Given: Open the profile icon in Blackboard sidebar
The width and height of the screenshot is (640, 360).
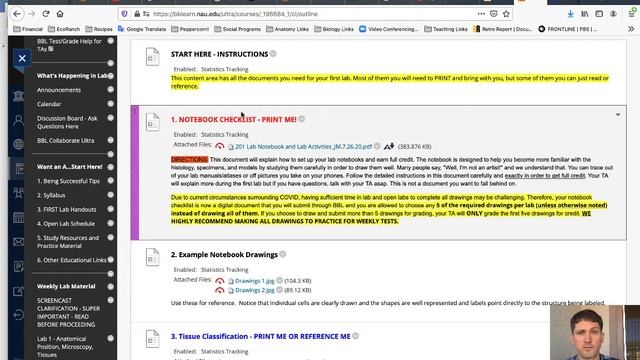Looking at the screenshot, I should [18, 120].
